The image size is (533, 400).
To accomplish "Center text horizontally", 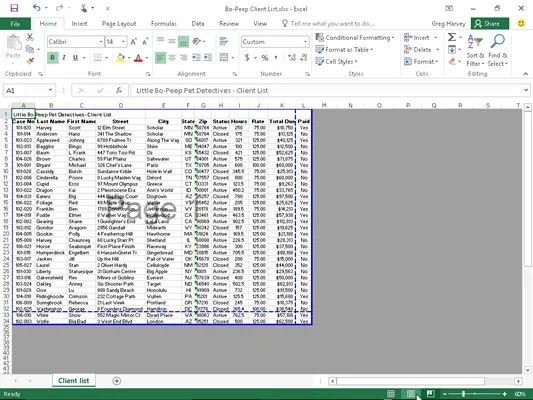I will [x=172, y=58].
